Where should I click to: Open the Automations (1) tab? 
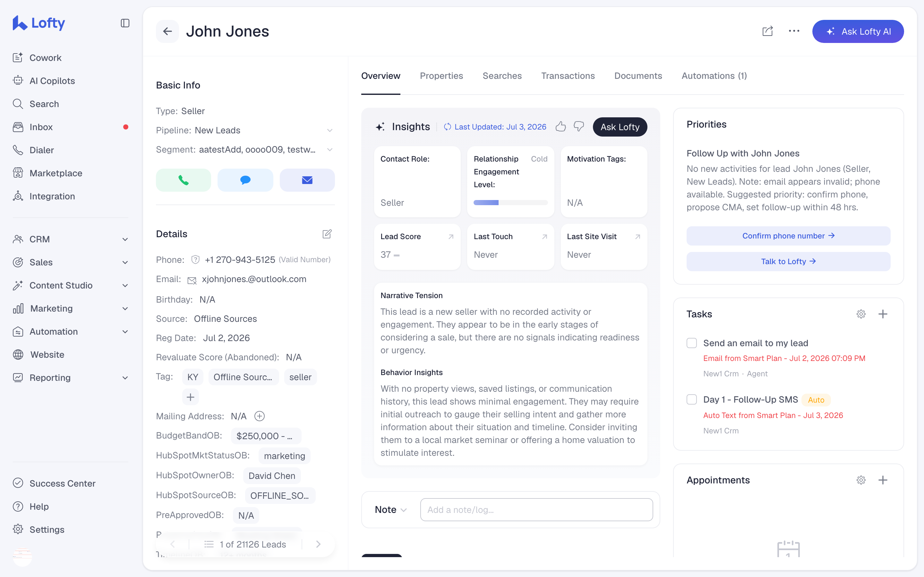click(x=714, y=76)
